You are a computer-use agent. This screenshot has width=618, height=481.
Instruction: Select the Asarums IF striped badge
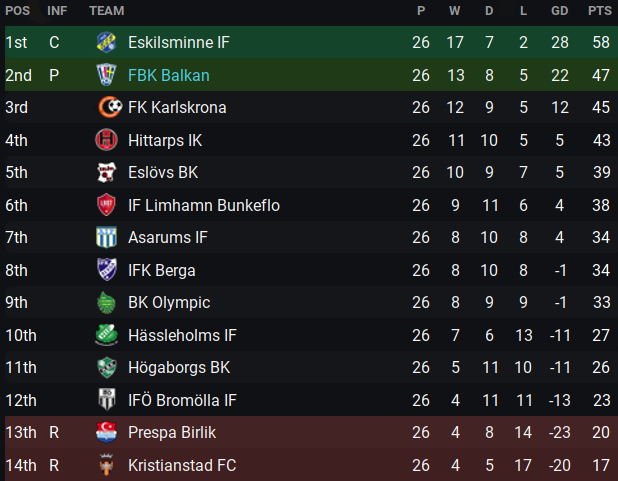pos(106,237)
